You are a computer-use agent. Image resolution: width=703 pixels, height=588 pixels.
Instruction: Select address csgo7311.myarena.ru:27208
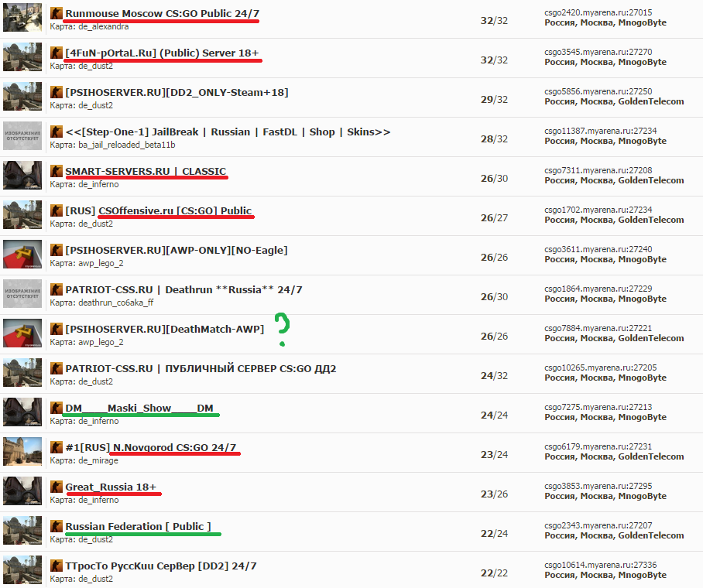point(598,170)
